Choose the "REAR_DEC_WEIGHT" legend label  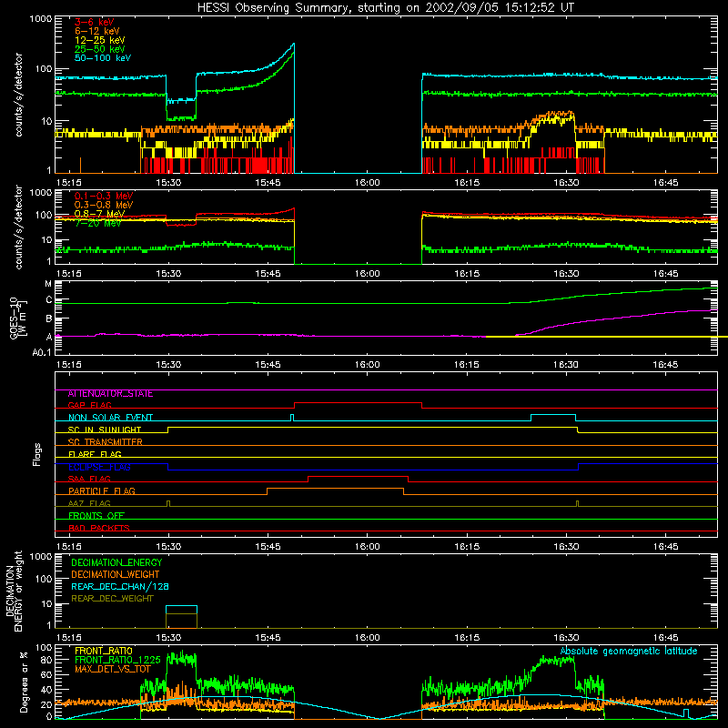point(112,599)
